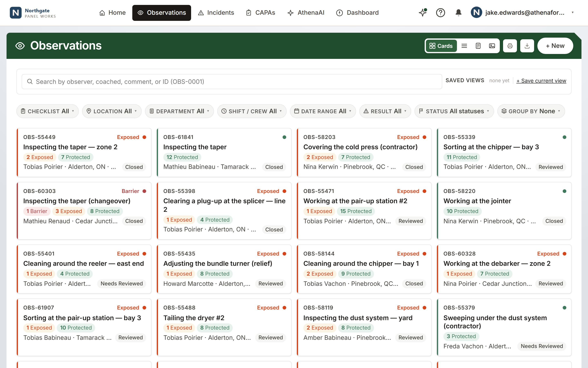Viewport: 588px width, 368px height.
Task: Click the jake.edwards account email
Action: tap(525, 12)
